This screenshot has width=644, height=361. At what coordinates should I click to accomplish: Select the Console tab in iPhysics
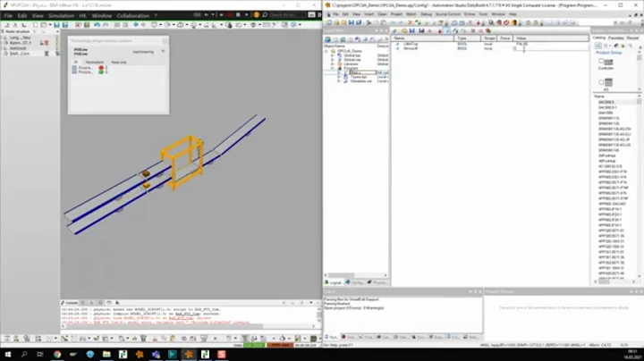tap(70, 303)
